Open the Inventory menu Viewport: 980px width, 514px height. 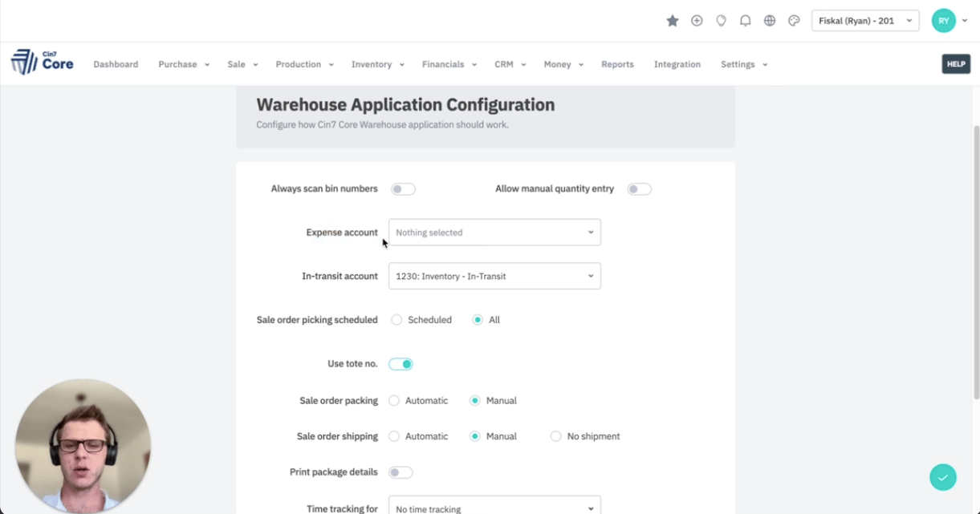[377, 64]
